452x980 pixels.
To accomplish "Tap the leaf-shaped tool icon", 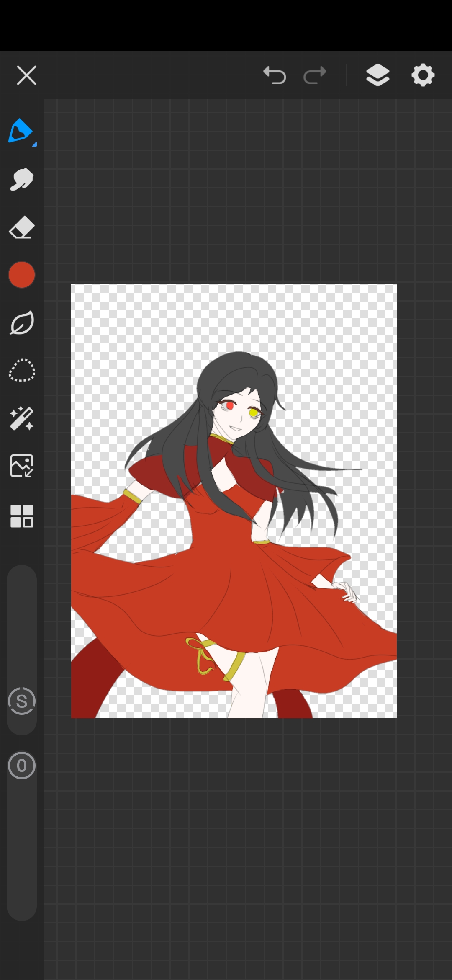I will pos(21,323).
